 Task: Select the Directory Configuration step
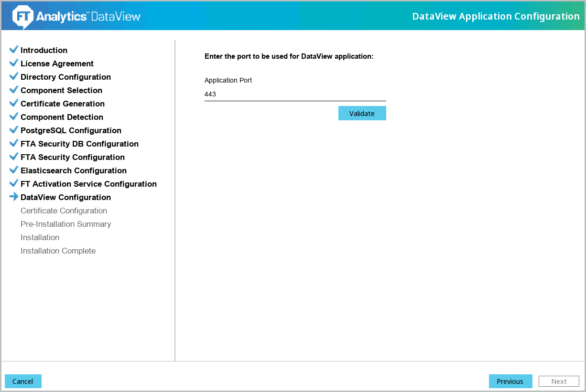point(65,77)
